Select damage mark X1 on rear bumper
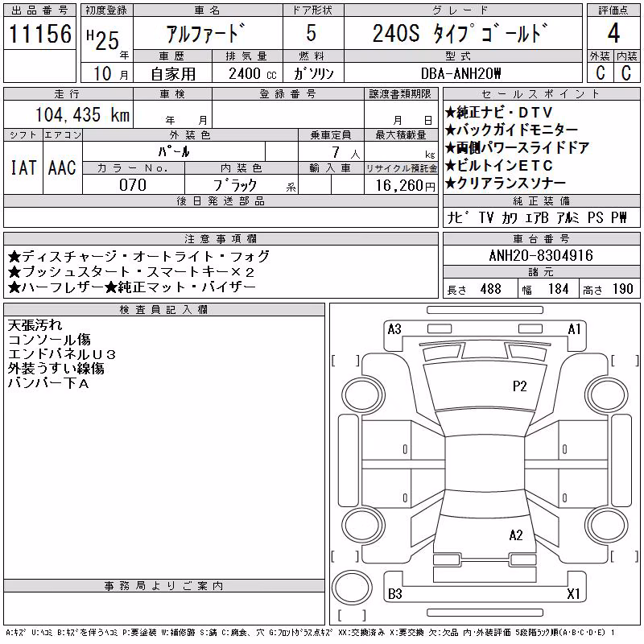Screen dimensions: 644x644 [573, 594]
